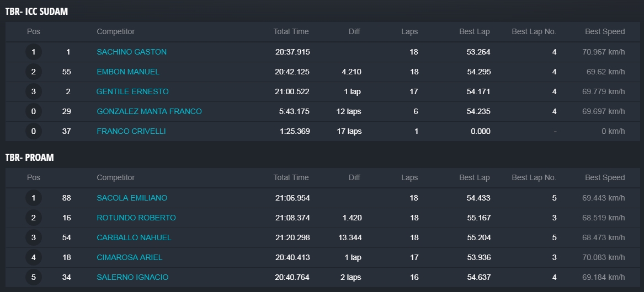
Task: Select CARBALLO NAHUEL competitor name
Action: point(134,237)
